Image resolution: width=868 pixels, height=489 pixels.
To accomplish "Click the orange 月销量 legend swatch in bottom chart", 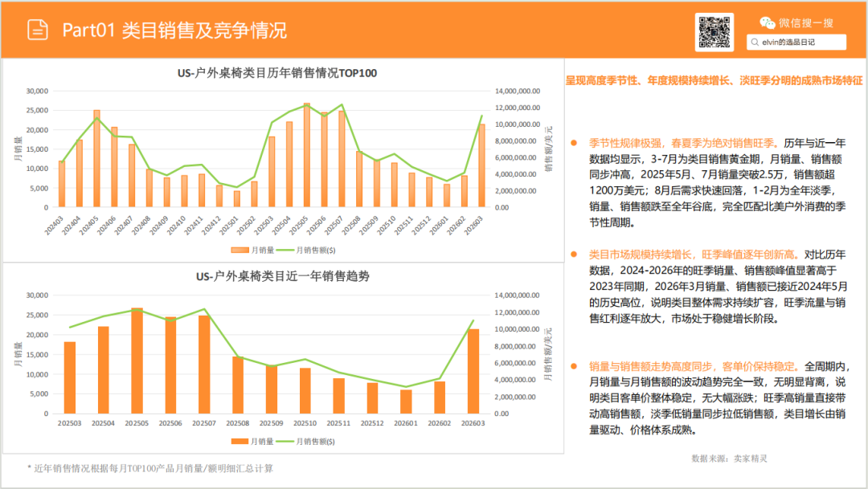I will pos(240,442).
